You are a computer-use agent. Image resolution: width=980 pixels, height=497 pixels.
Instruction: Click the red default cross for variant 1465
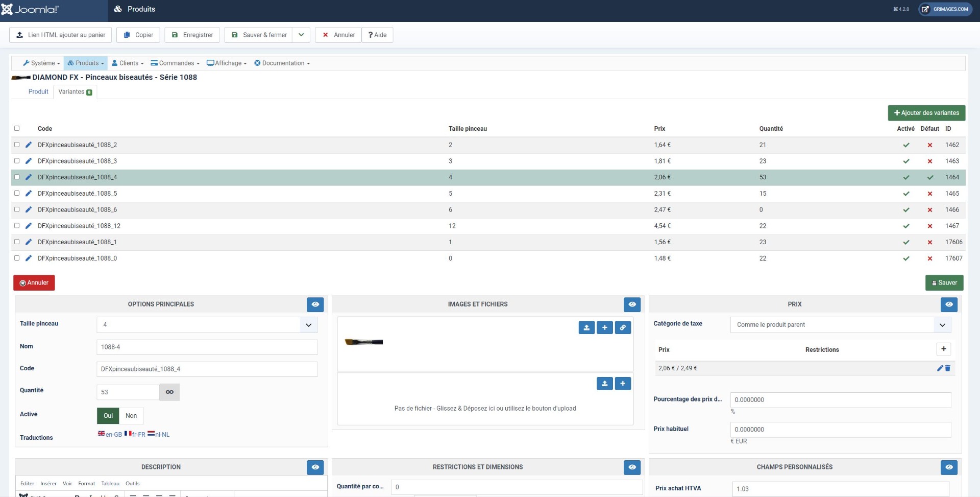tap(929, 194)
